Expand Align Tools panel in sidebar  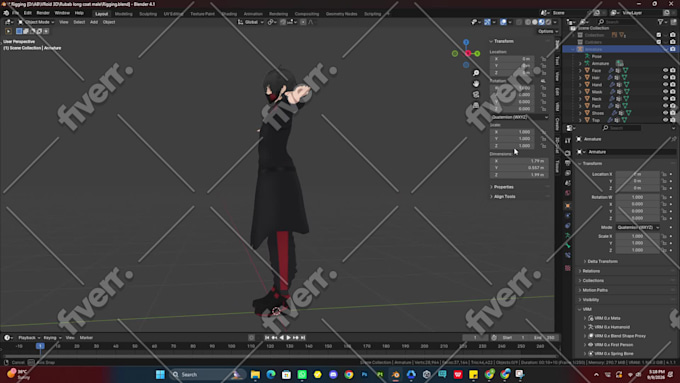pos(503,196)
